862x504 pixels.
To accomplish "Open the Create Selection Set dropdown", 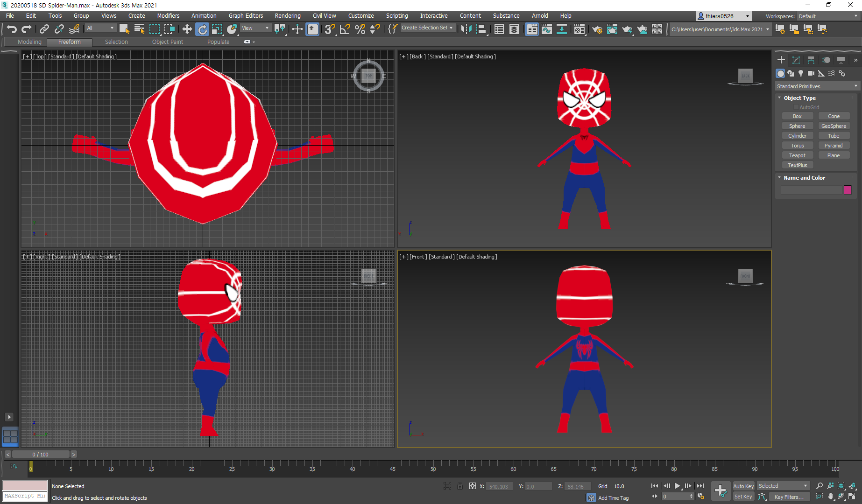I will (427, 28).
